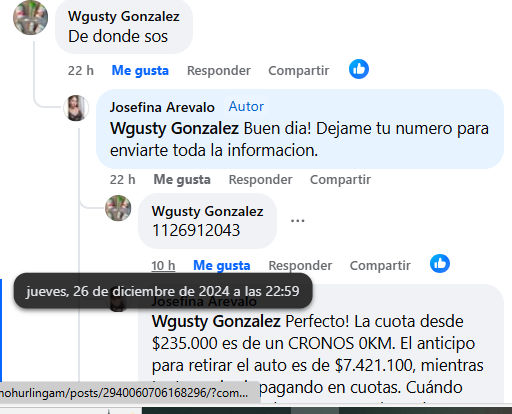
Task: Click "Responder" under the phone number comment
Action: (300, 266)
